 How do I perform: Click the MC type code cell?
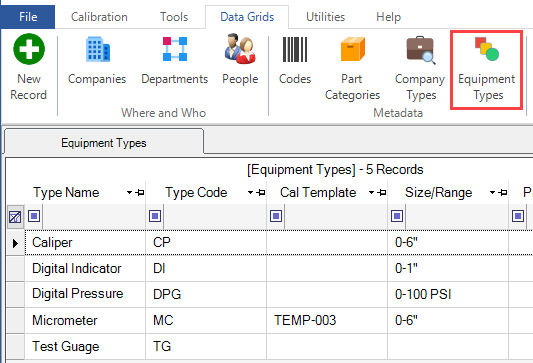coord(206,320)
